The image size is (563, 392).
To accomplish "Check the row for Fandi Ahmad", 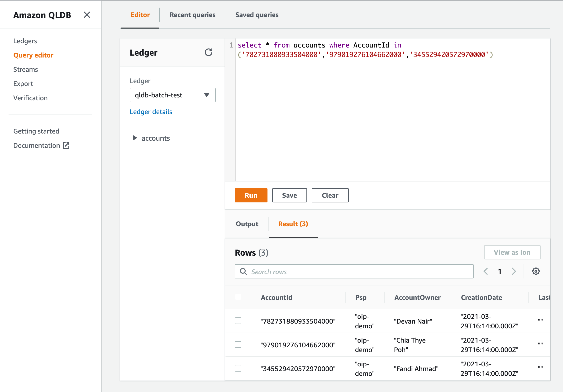I will (x=238, y=368).
